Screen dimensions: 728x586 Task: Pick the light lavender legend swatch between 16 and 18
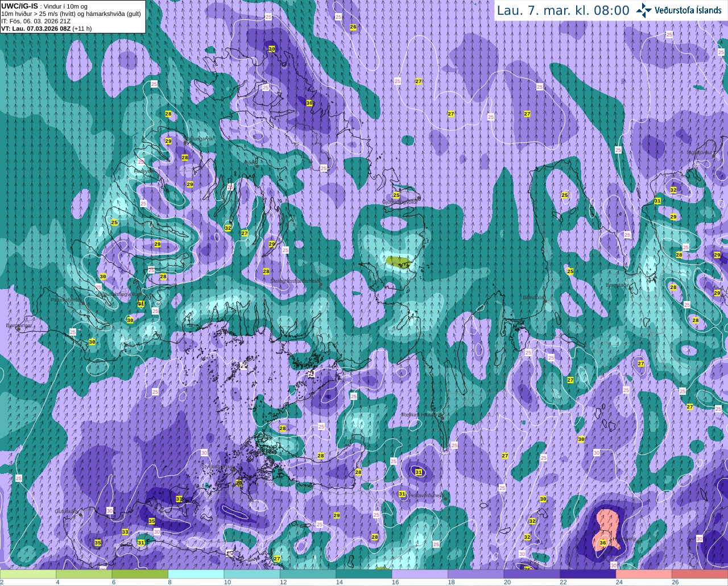(420, 574)
